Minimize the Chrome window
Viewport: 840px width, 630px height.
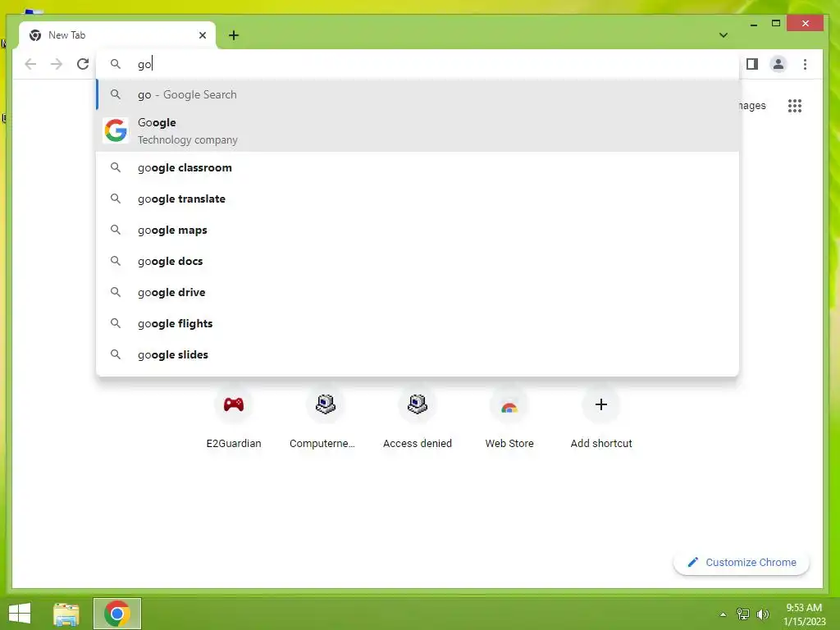click(x=754, y=24)
